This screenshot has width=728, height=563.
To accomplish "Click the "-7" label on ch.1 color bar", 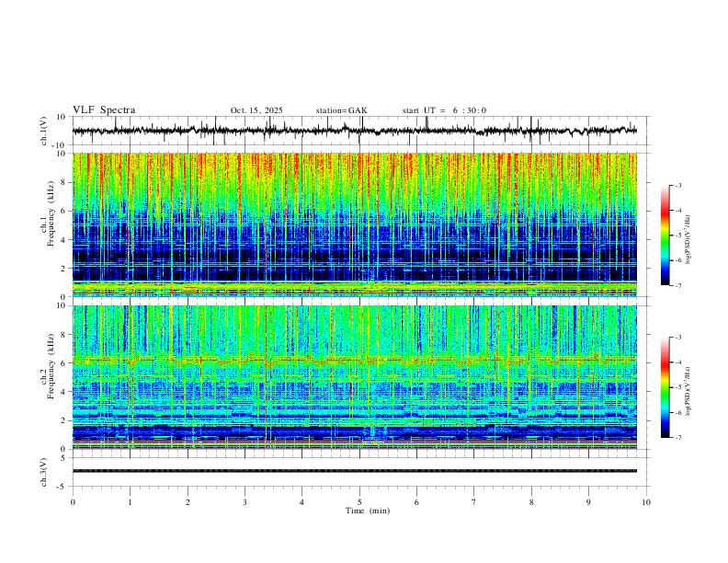I will pos(678,285).
